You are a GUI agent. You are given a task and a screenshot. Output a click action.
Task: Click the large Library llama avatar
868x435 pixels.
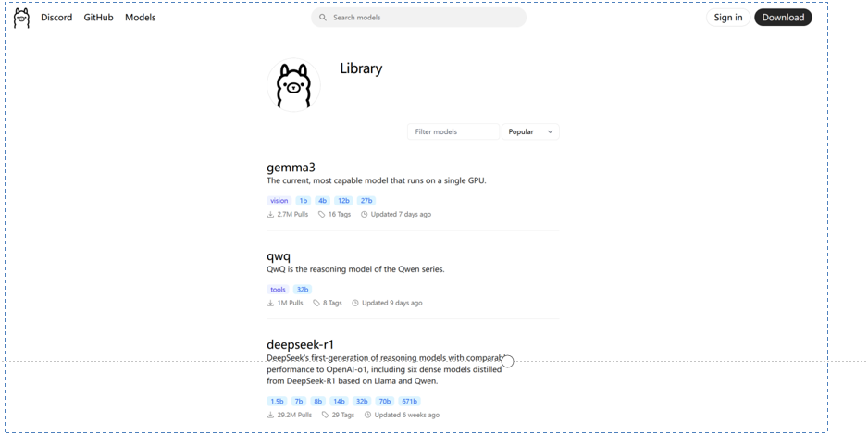click(x=293, y=85)
